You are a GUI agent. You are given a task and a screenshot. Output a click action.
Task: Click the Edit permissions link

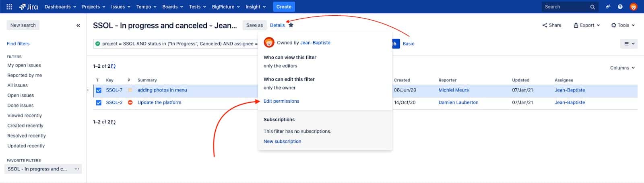coord(281,101)
